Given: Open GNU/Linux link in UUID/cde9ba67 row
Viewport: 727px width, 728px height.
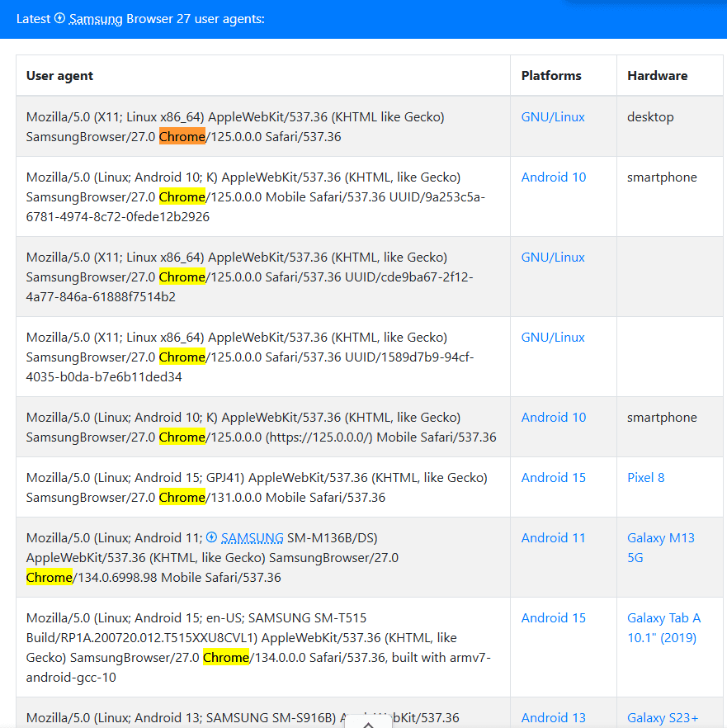Looking at the screenshot, I should point(552,258).
